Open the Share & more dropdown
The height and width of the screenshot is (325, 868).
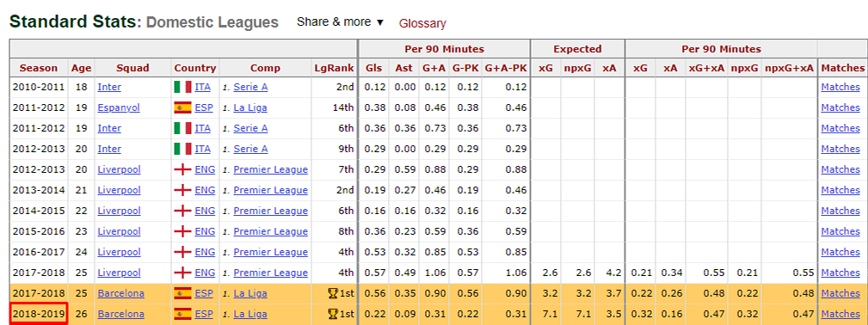tap(340, 22)
